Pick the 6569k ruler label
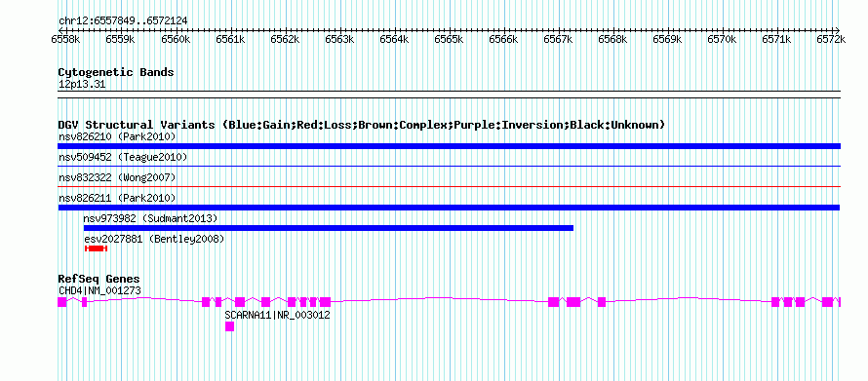 668,39
